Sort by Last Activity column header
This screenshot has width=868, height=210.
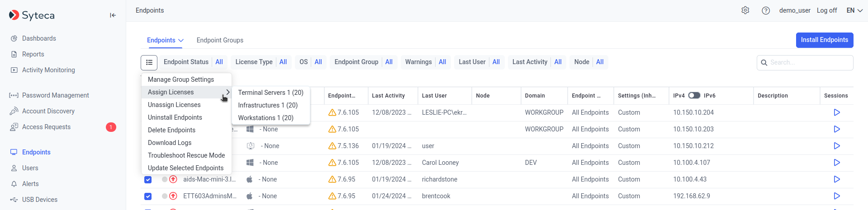388,96
